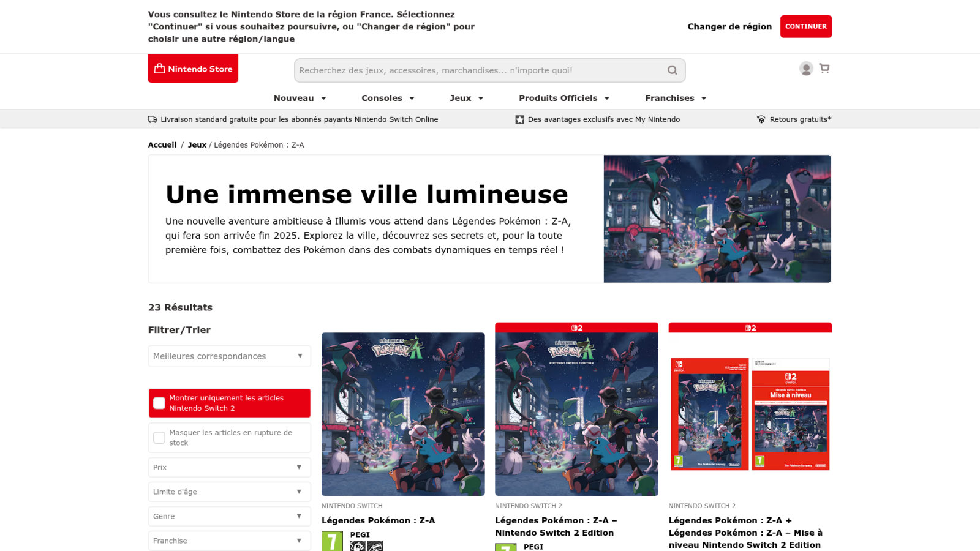980x551 pixels.
Task: Open Z-A Nintendo Switch 2 Edition title
Action: coord(556,527)
